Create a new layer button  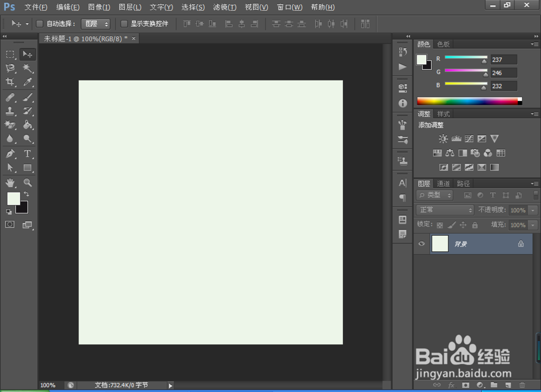(508, 385)
